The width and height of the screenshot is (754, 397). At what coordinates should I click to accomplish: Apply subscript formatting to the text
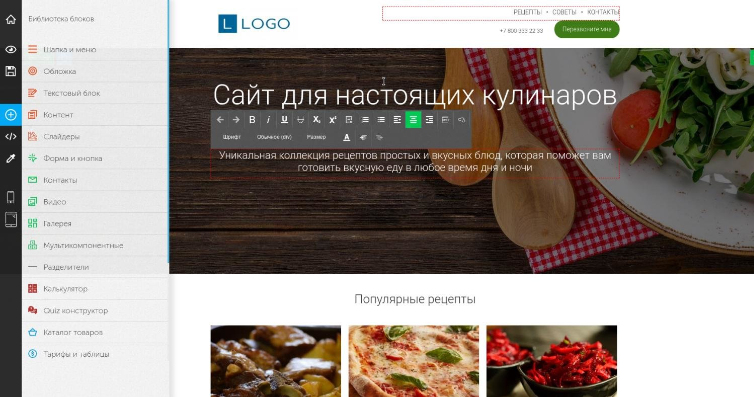tap(316, 120)
